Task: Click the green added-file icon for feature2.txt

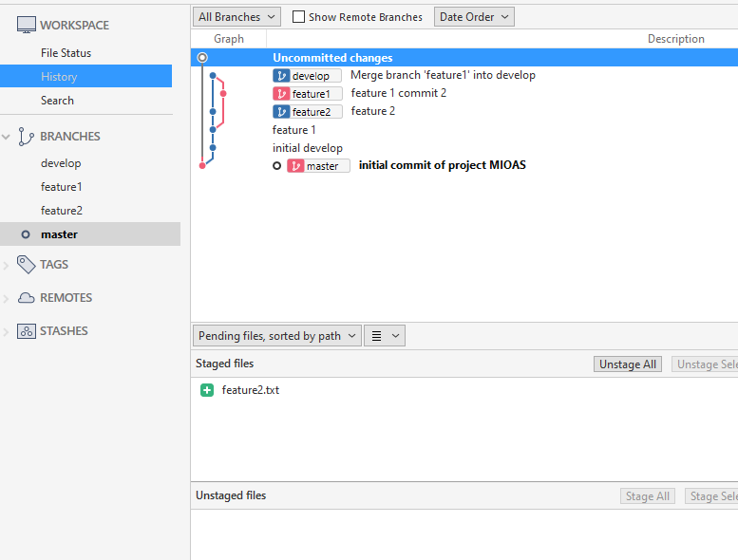Action: [207, 390]
